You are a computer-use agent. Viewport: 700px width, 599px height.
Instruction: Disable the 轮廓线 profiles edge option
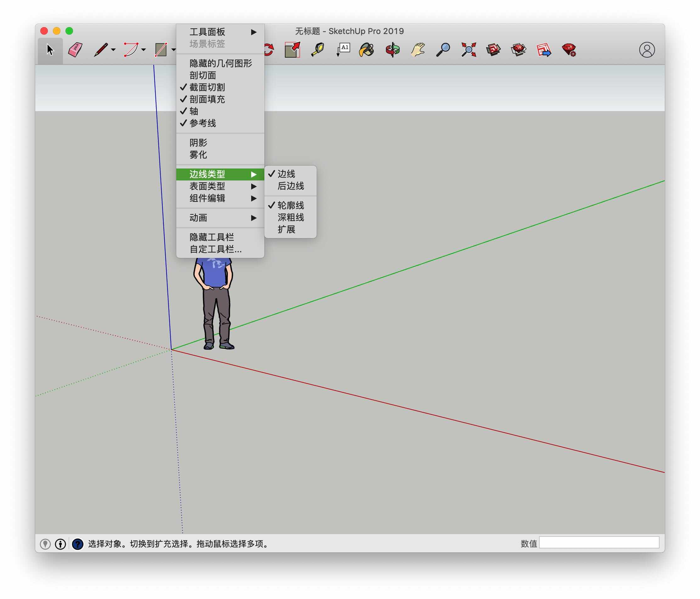[x=290, y=205]
